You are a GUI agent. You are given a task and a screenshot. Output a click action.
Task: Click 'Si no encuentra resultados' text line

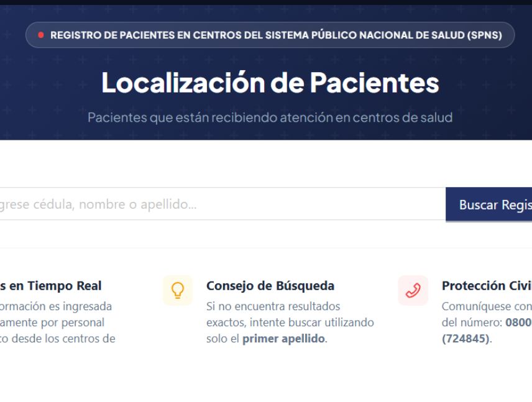[x=273, y=306]
